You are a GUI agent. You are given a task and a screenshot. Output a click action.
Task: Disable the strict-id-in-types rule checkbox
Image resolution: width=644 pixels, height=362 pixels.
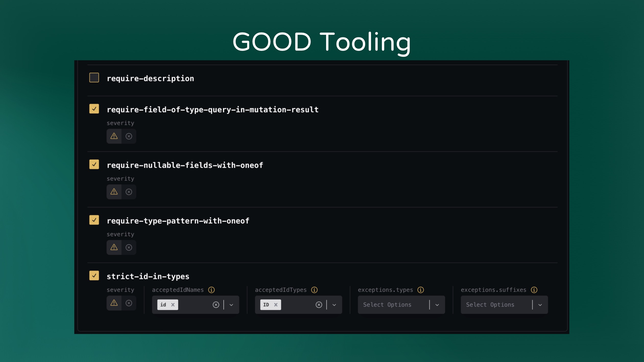pos(94,276)
